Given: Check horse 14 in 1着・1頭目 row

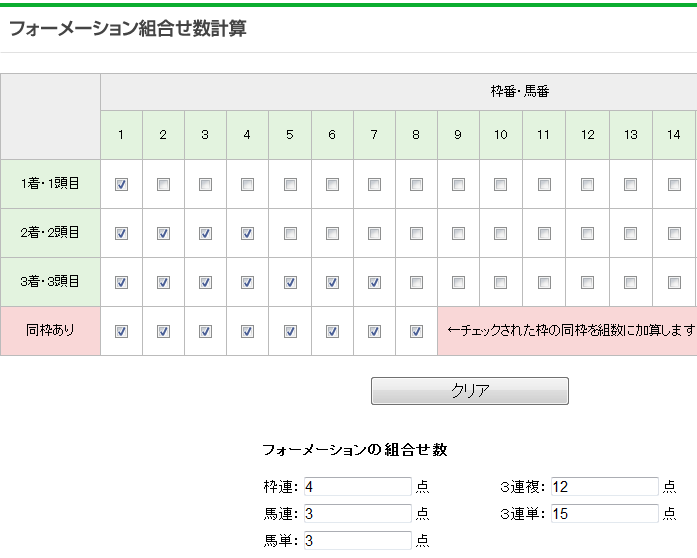Looking at the screenshot, I should [674, 184].
